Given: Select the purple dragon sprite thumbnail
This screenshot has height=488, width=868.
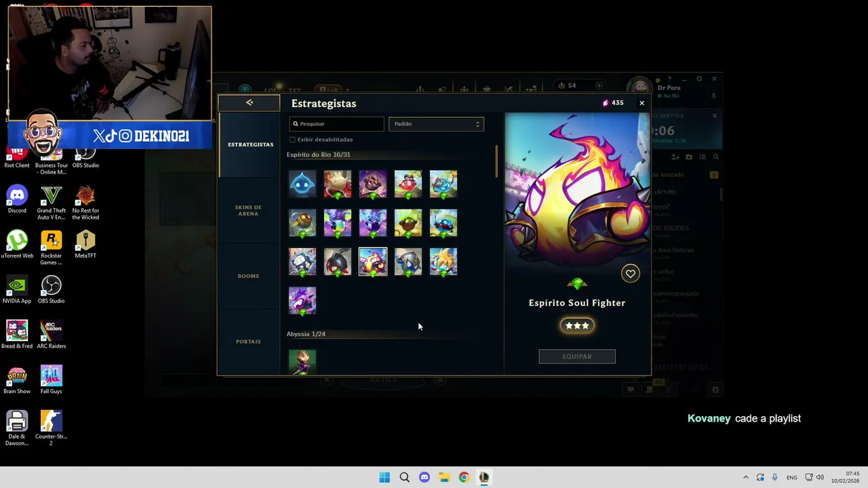Looking at the screenshot, I should coord(302,300).
